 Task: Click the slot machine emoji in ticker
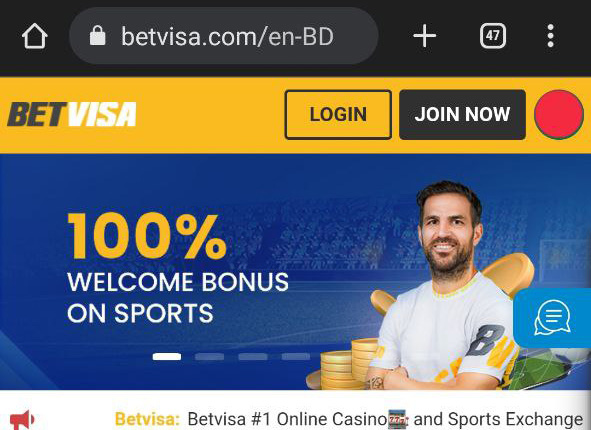(x=398, y=419)
